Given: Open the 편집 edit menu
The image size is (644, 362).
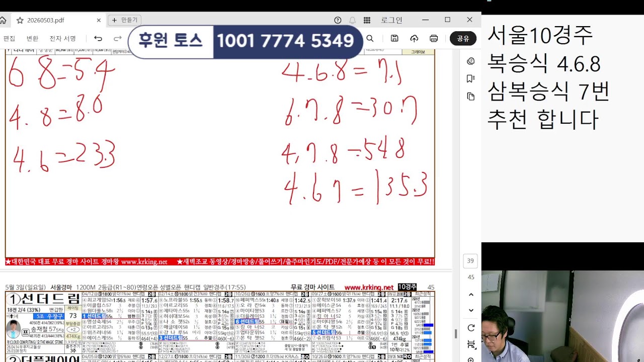Looking at the screenshot, I should point(9,39).
